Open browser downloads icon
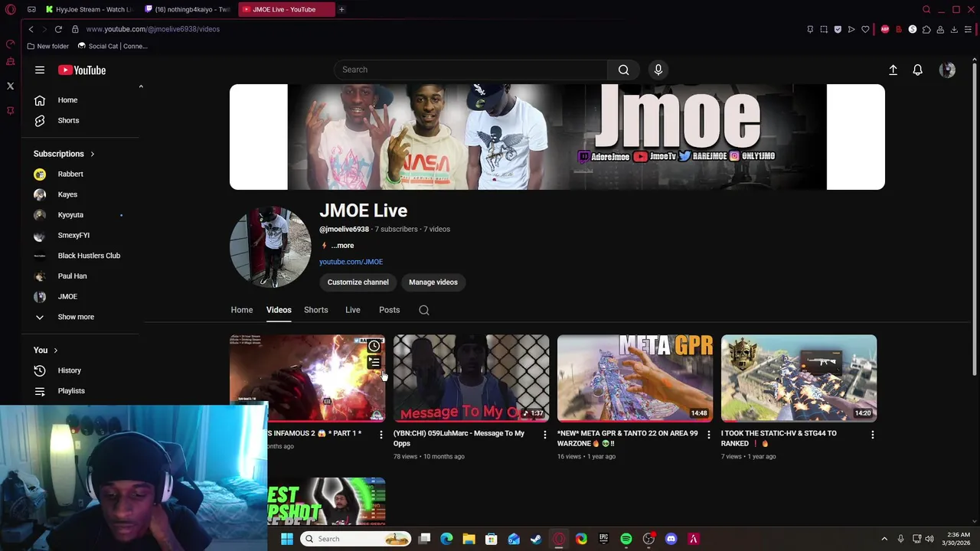 [x=954, y=29]
